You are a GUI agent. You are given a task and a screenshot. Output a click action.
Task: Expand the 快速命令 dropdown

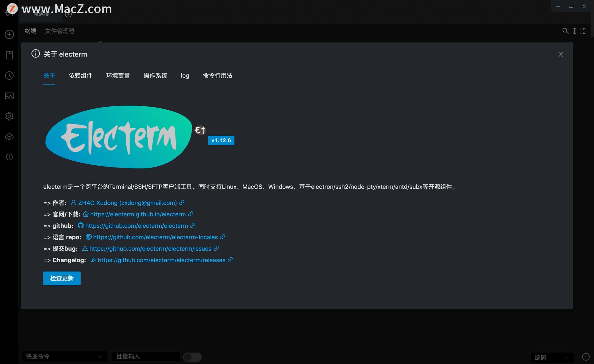pos(65,357)
